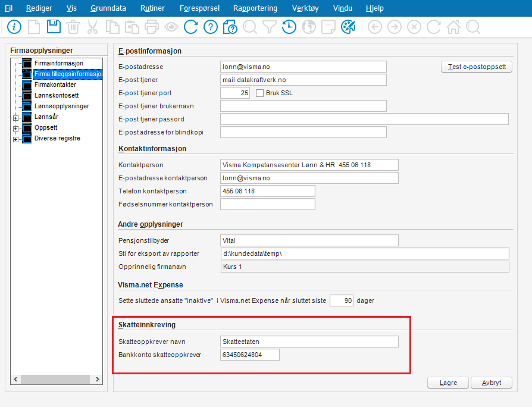
Task: Click the Sti for eksport av rapporter field
Action: tap(365, 253)
